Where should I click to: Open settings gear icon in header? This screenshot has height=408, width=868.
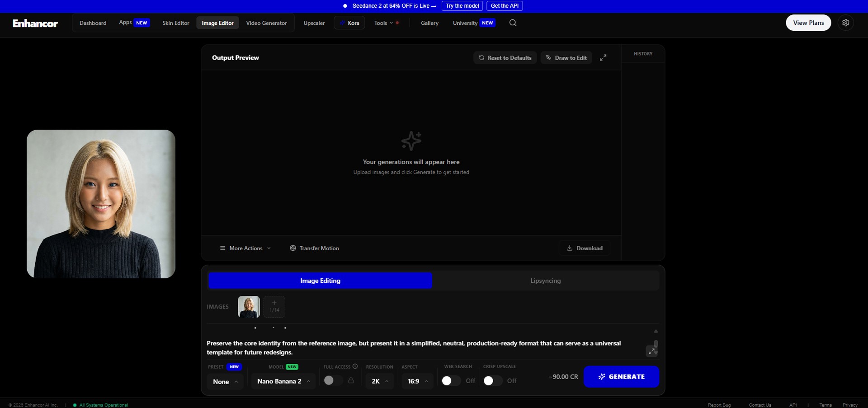click(x=845, y=23)
